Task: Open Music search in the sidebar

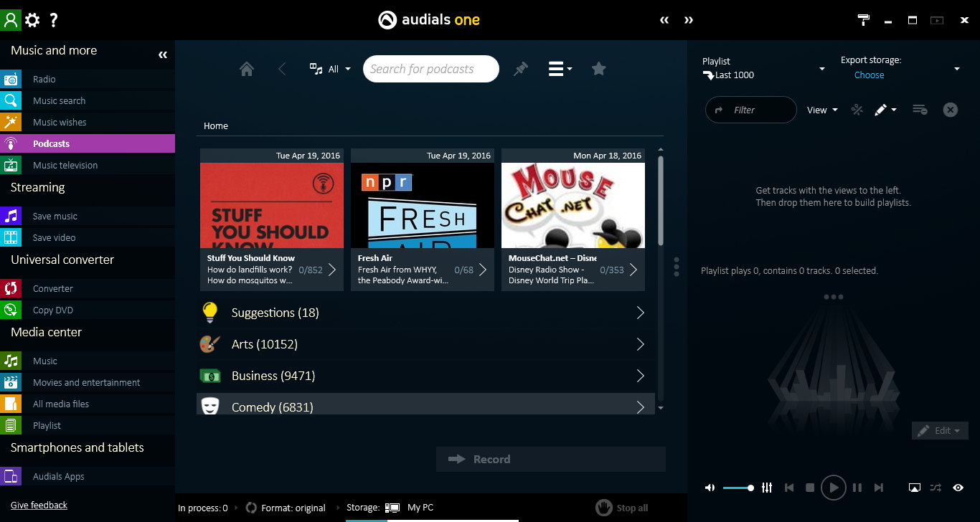Action: 88,100
